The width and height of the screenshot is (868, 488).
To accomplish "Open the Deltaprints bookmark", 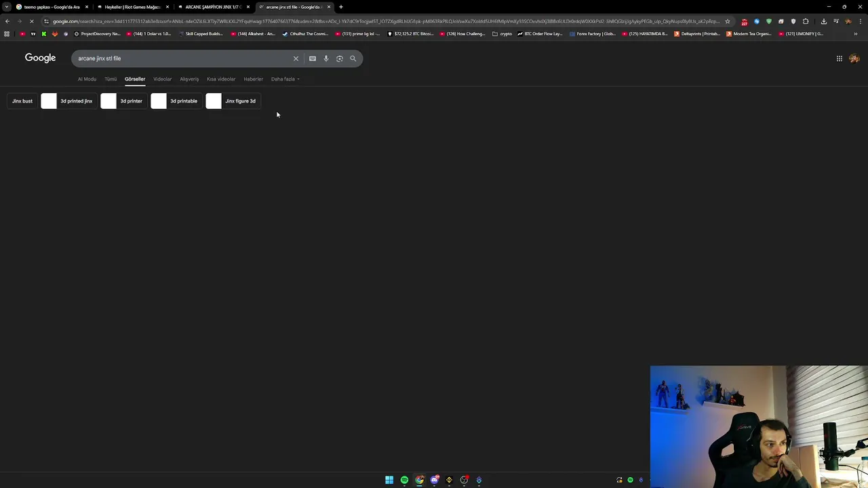I will tap(697, 34).
